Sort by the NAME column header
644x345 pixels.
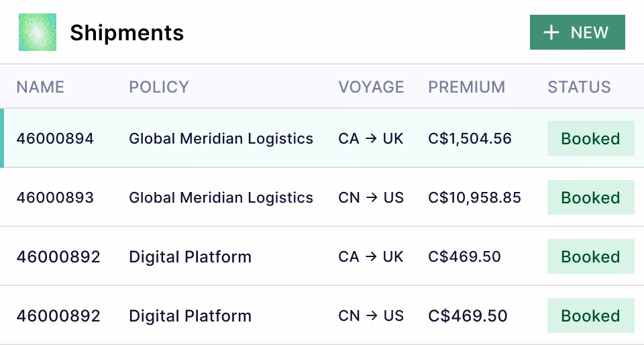(x=40, y=87)
